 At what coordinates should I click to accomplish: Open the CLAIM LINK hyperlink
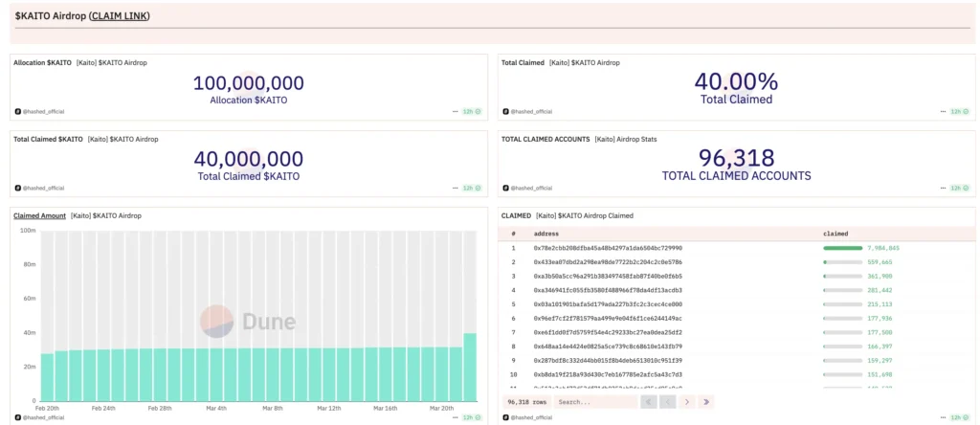tap(120, 16)
